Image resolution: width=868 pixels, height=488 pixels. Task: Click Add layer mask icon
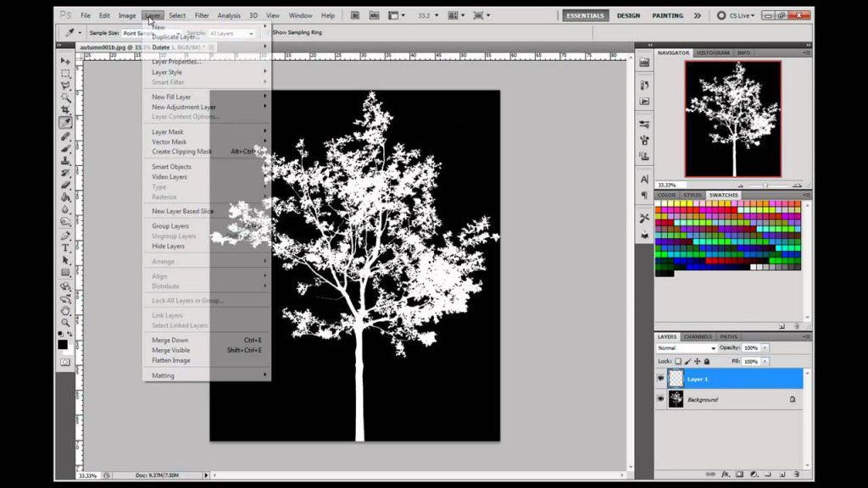coord(739,474)
